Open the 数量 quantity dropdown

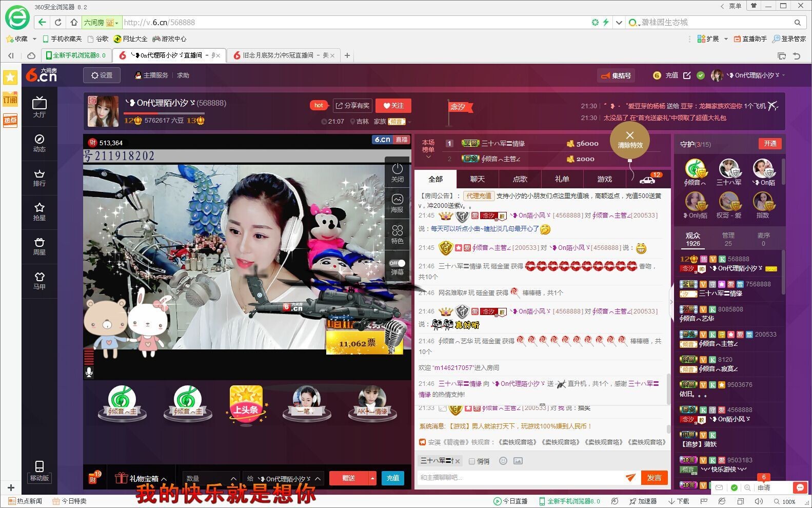(211, 478)
